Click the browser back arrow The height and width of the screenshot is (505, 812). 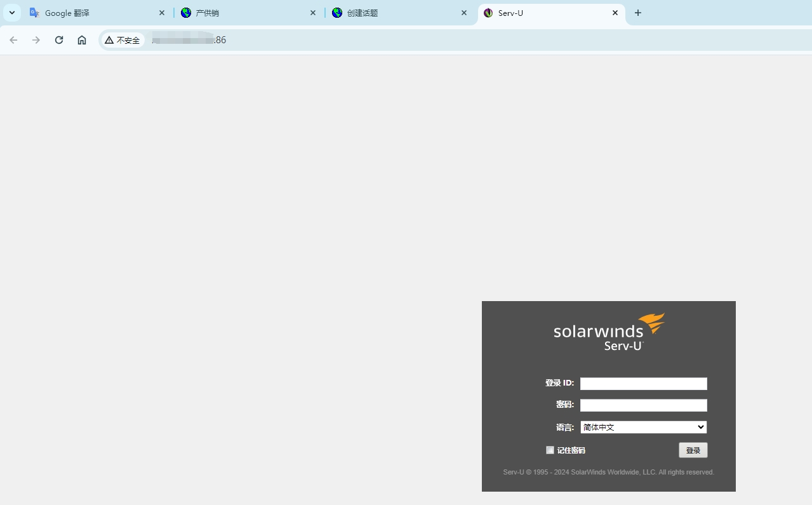(x=13, y=40)
